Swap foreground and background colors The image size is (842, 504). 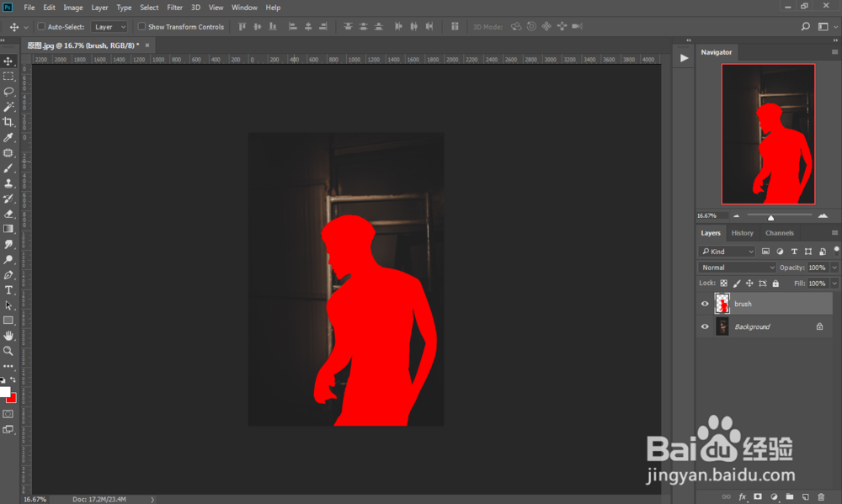point(13,379)
